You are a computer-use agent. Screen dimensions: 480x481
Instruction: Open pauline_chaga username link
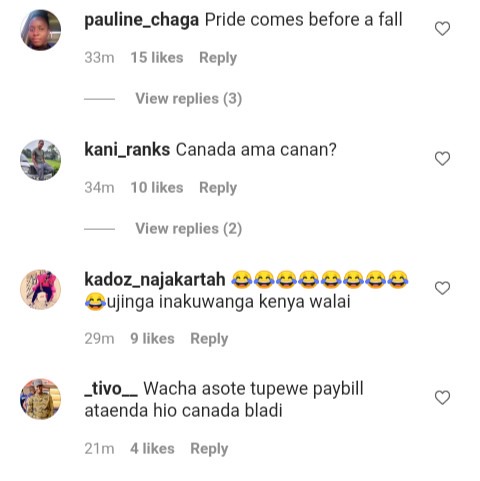coord(142,20)
